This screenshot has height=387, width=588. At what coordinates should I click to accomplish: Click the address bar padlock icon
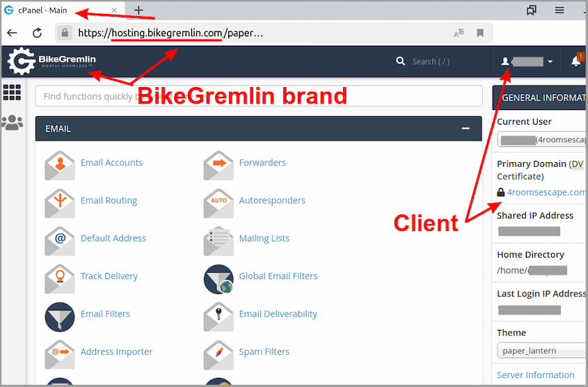[x=65, y=33]
